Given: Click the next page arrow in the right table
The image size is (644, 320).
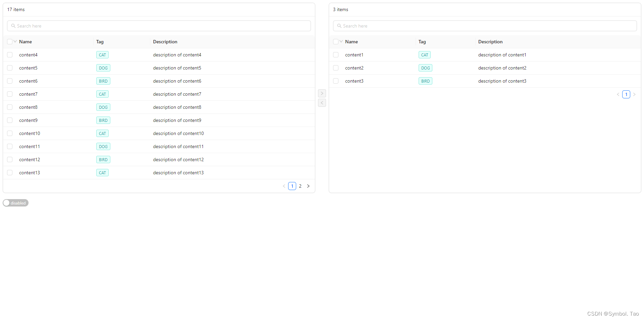Looking at the screenshot, I should [x=634, y=94].
